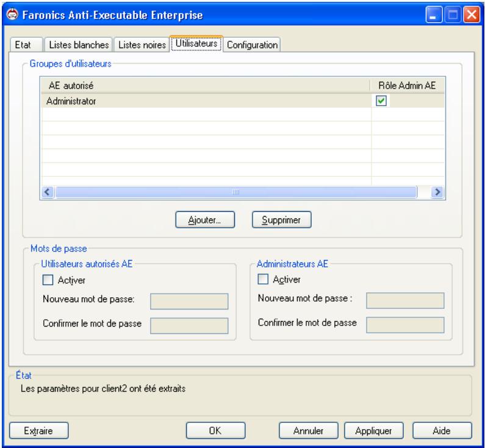This screenshot has height=448, width=485.
Task: Go to the Configuration tab
Action: click(x=252, y=45)
